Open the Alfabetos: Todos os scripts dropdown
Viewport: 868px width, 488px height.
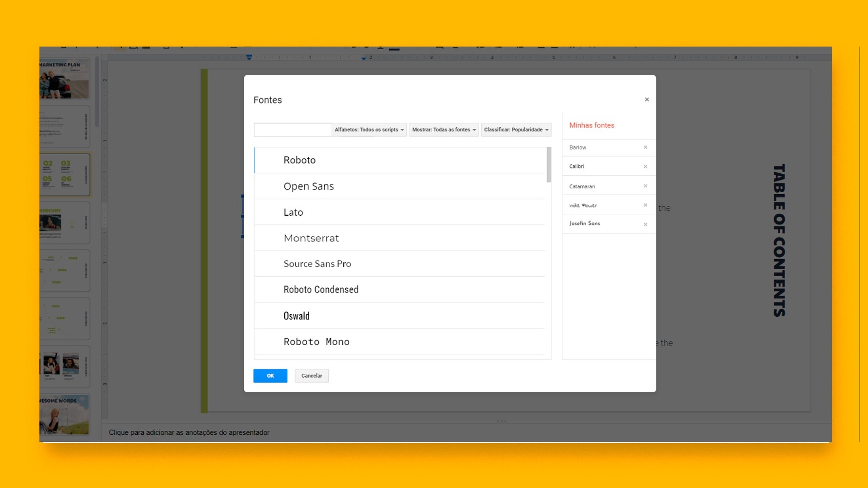(x=369, y=130)
